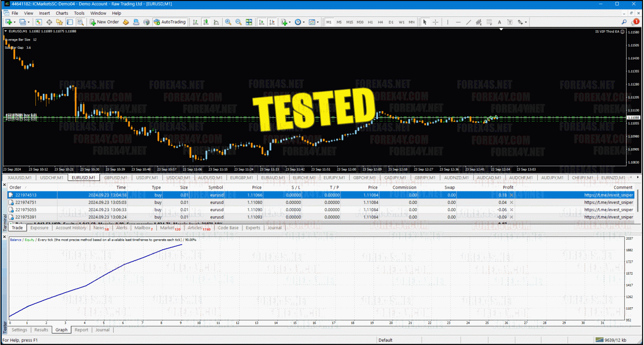Image resolution: width=644 pixels, height=345 pixels.
Task: Expand the indicators list dropdown
Action: pyautogui.click(x=290, y=22)
